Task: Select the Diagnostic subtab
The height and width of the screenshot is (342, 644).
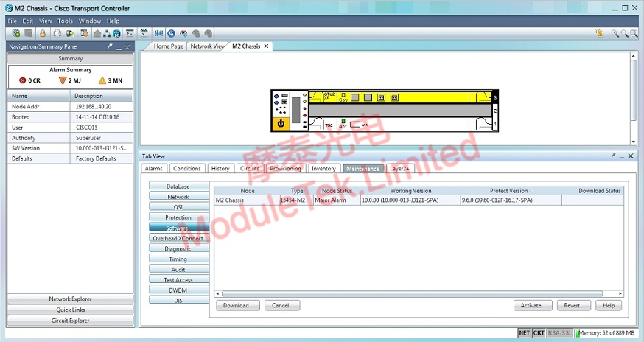Action: pos(178,248)
